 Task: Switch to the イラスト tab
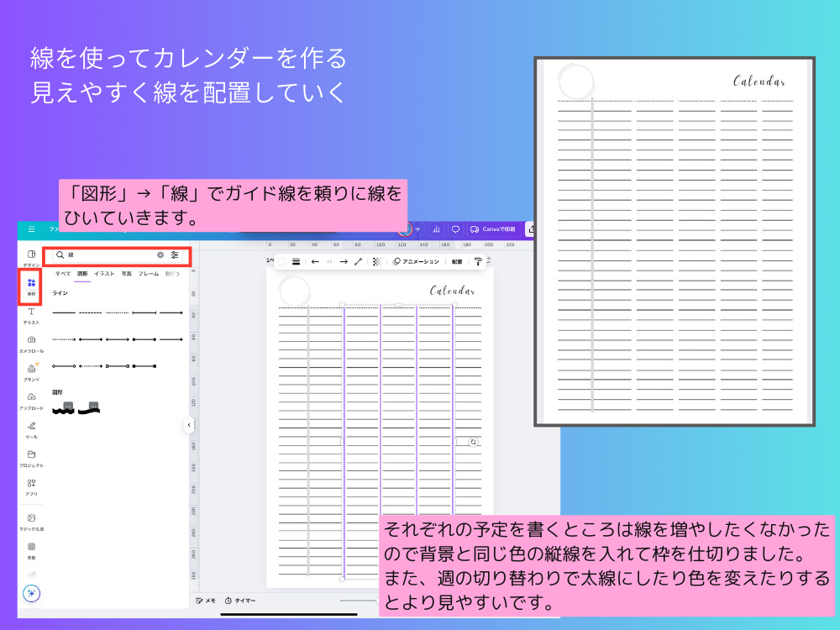pos(105,274)
